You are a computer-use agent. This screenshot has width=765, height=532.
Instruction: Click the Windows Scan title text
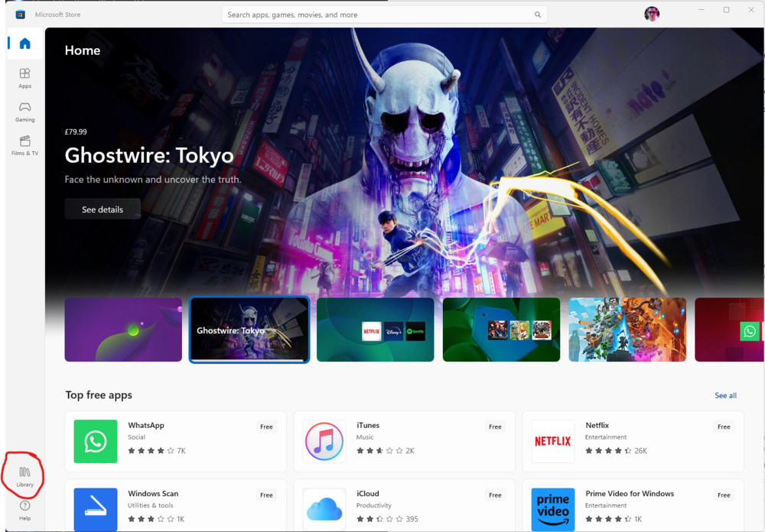point(153,494)
